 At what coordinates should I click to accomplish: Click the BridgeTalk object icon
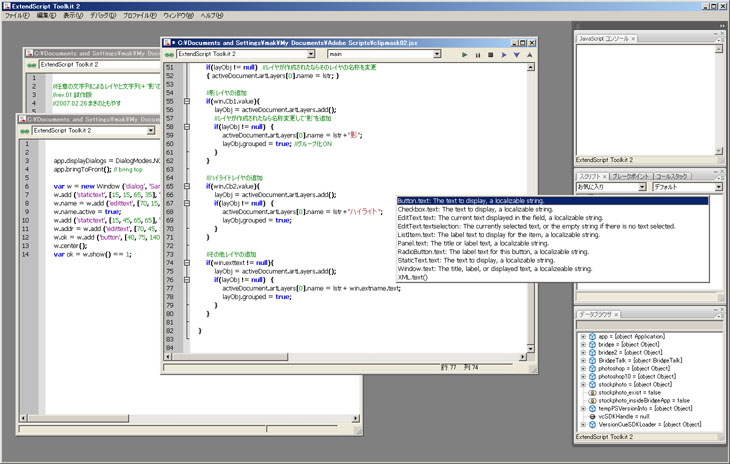(592, 361)
